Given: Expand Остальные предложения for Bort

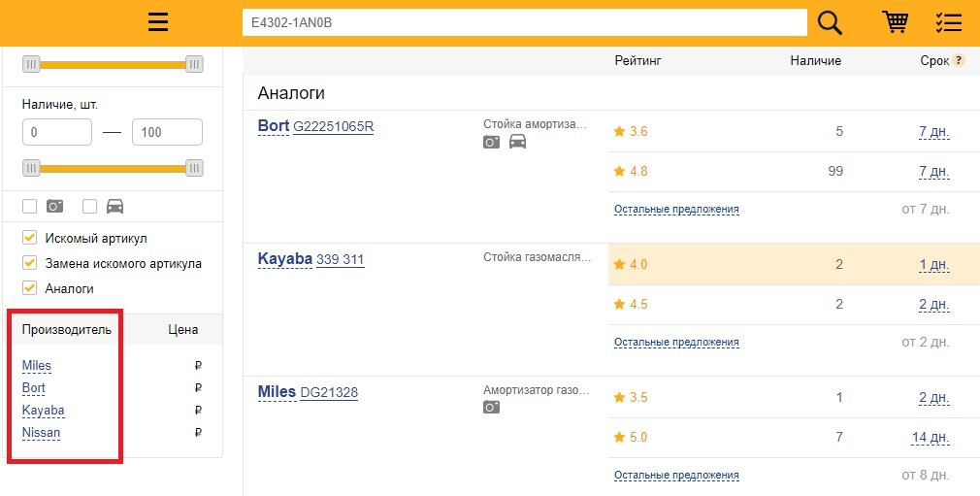Looking at the screenshot, I should pyautogui.click(x=676, y=210).
